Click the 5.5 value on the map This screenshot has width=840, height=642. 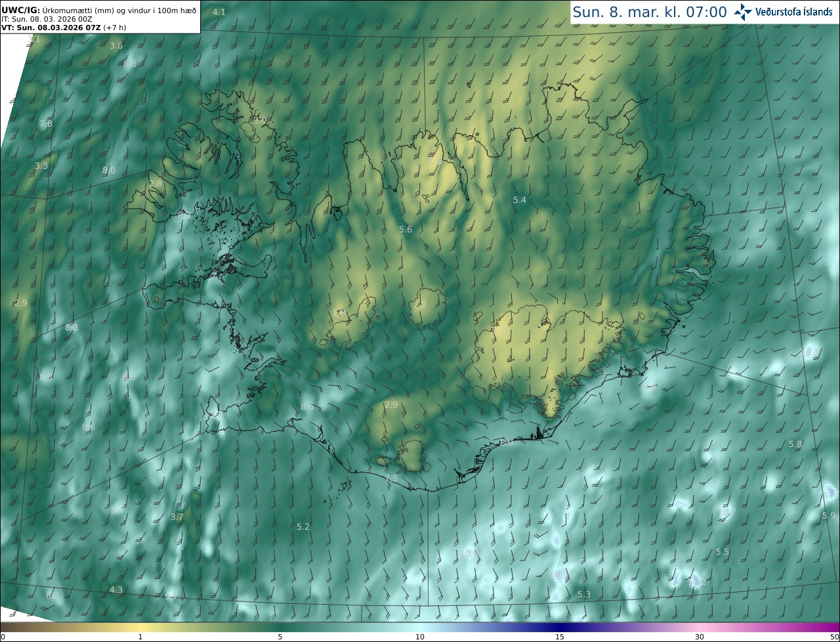tap(723, 552)
